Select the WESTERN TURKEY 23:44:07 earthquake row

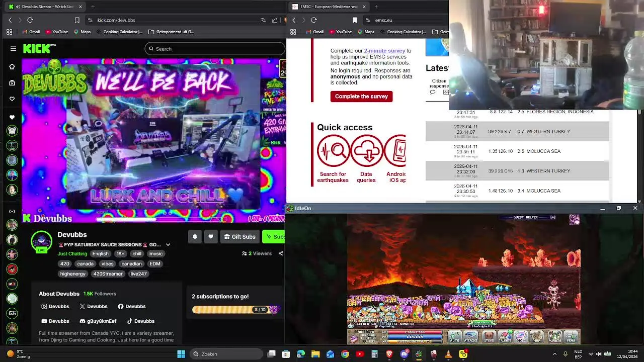[x=517, y=131]
